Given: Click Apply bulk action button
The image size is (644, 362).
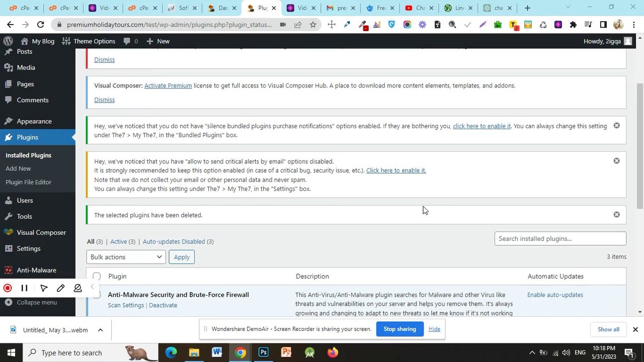Looking at the screenshot, I should pos(182,257).
